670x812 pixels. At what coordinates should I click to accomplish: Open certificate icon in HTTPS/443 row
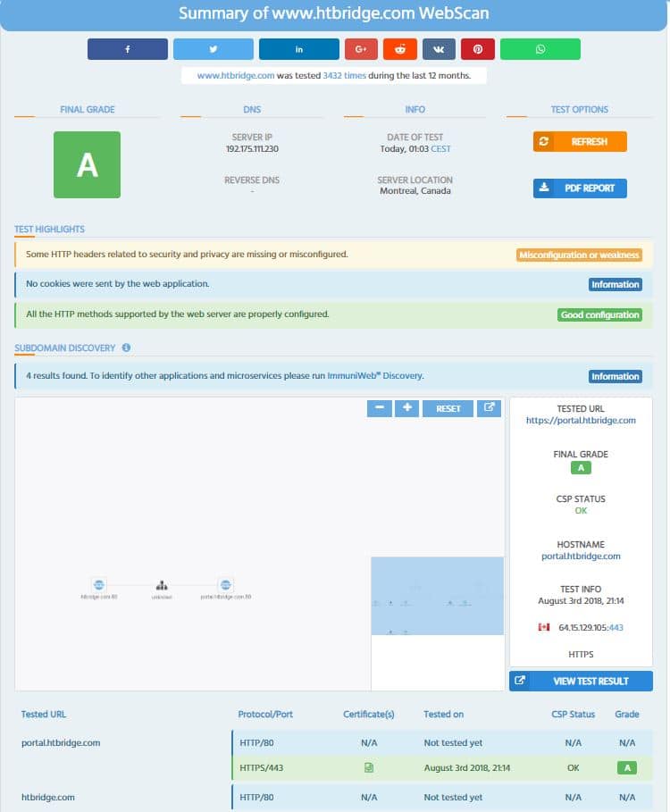coord(369,767)
